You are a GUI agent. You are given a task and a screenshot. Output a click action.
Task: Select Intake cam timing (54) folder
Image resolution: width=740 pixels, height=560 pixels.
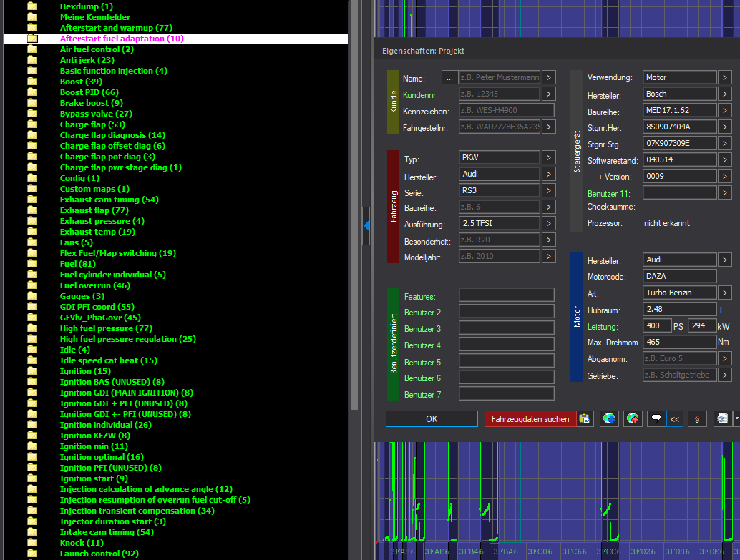point(107,532)
